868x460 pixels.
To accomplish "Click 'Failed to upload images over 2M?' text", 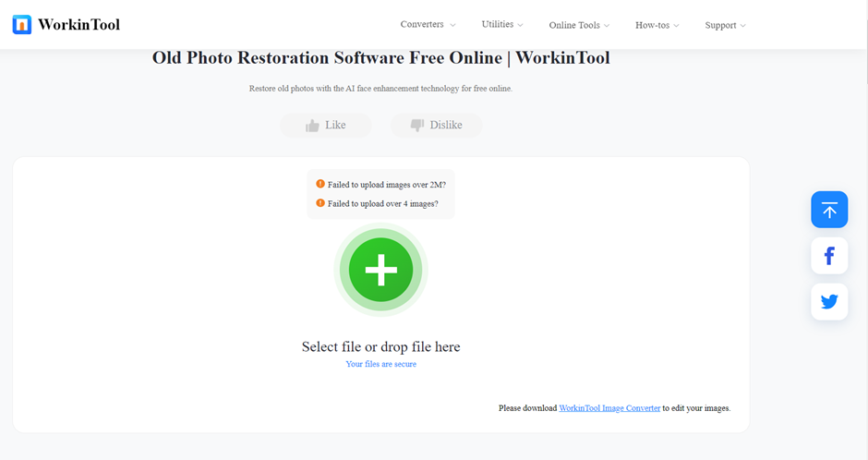I will 386,185.
